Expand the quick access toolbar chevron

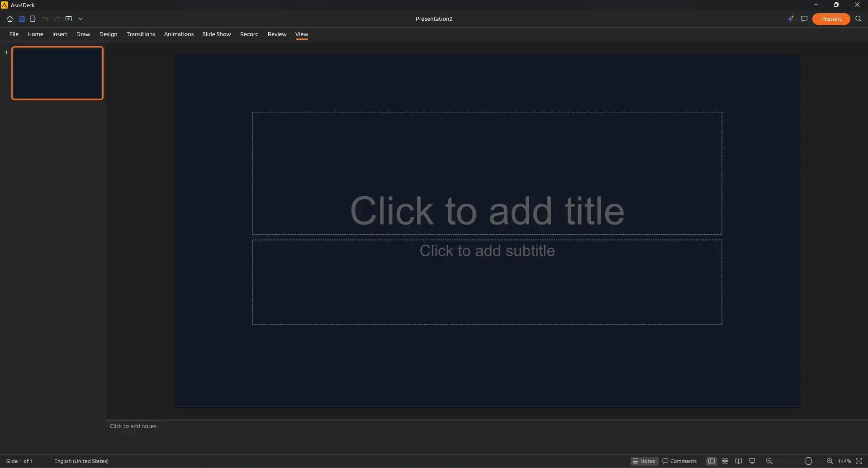click(x=81, y=19)
